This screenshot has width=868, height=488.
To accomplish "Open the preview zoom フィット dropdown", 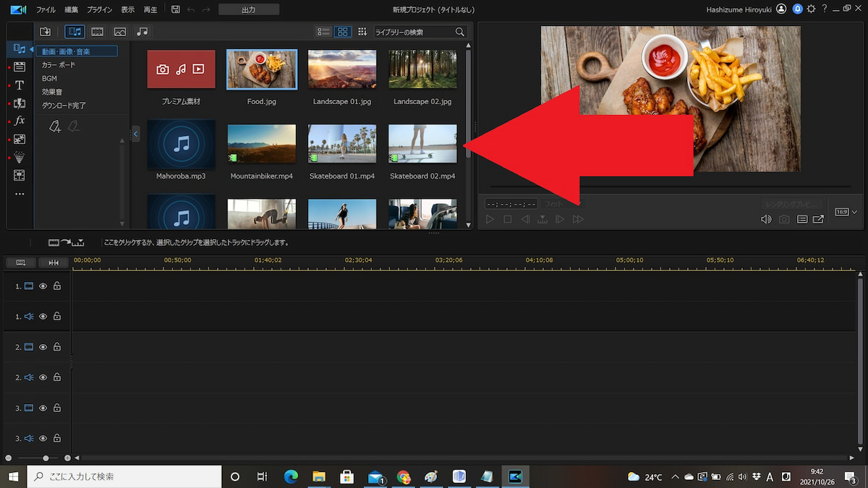I will tap(563, 205).
